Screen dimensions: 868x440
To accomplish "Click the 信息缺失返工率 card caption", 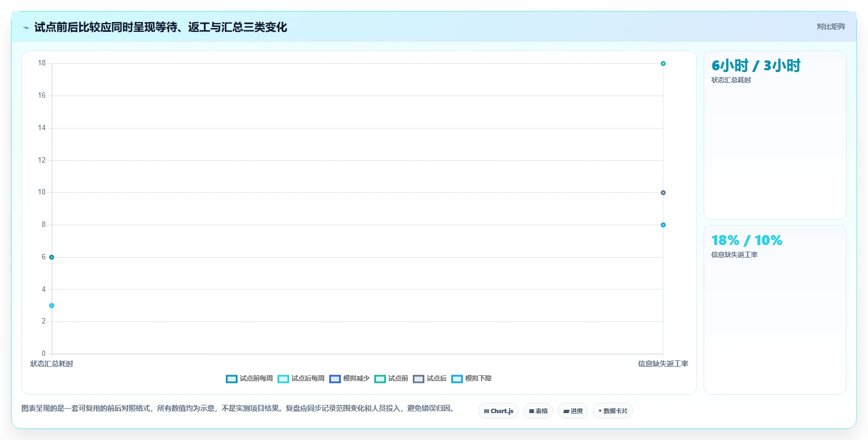I will [x=734, y=255].
